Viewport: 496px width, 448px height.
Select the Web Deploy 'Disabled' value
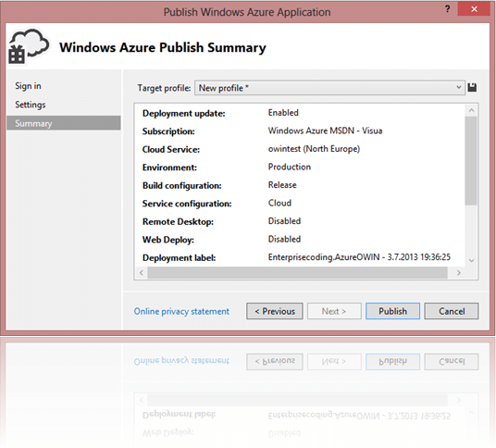[x=284, y=239]
